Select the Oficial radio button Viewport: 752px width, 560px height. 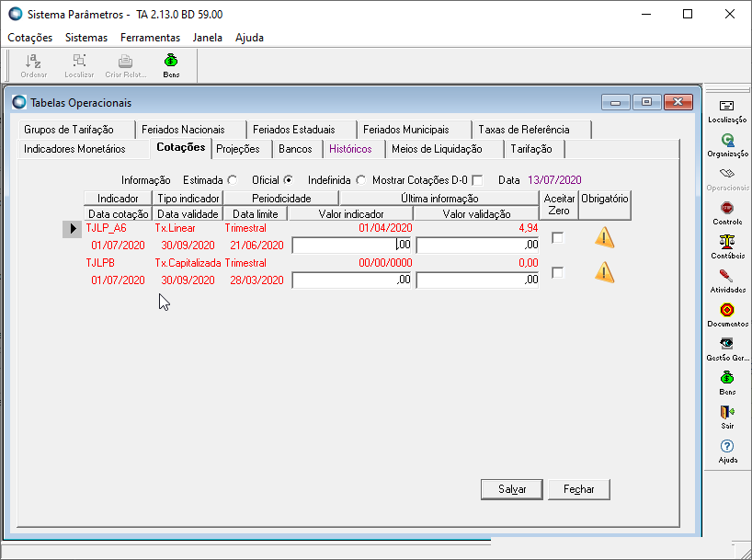(288, 180)
